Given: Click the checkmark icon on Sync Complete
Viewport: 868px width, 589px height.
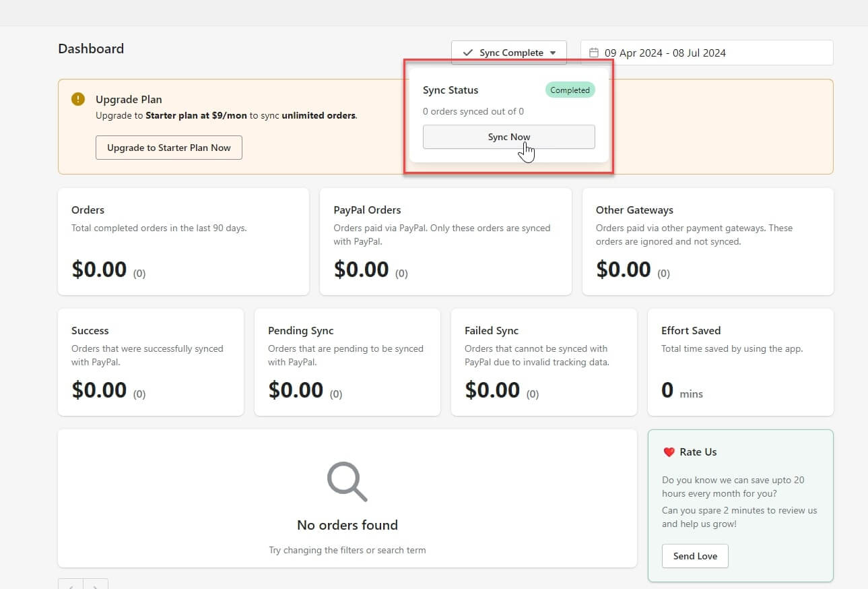Looking at the screenshot, I should coord(468,52).
